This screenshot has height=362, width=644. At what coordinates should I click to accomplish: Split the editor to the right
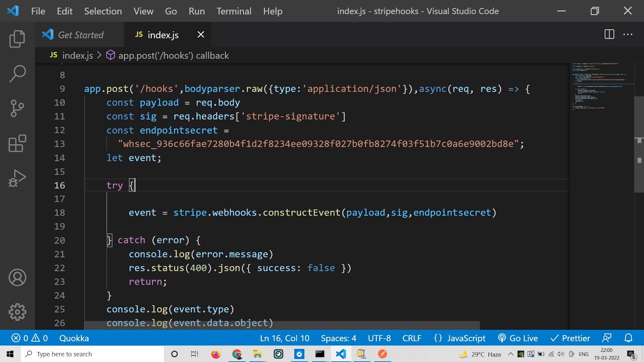click(609, 35)
